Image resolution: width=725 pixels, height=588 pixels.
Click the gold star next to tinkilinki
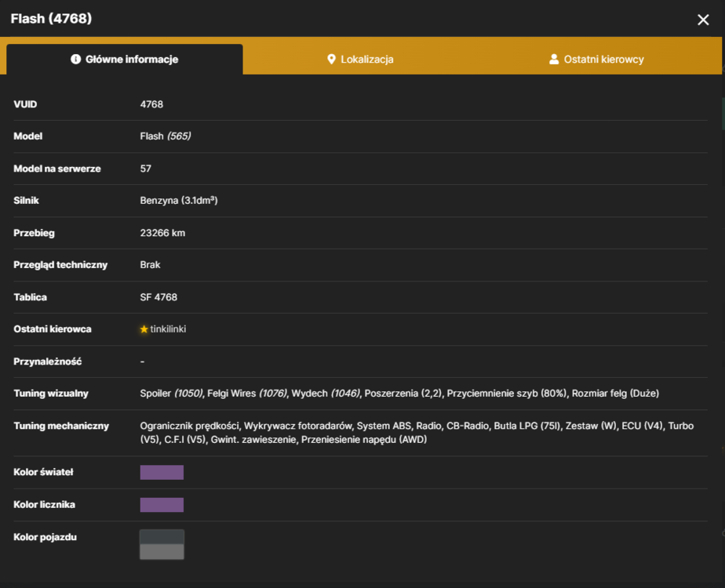[144, 329]
